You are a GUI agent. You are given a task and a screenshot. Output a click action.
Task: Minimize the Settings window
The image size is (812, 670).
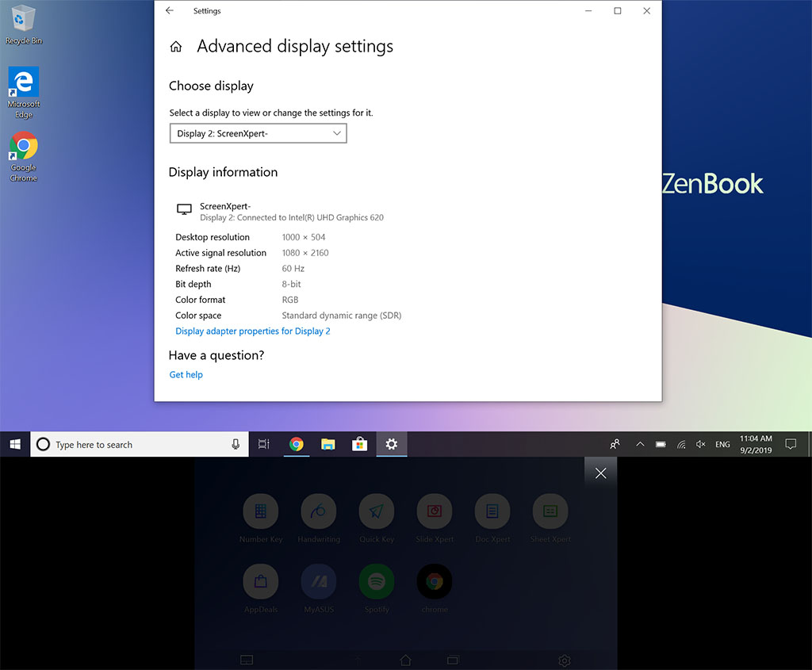pyautogui.click(x=588, y=10)
